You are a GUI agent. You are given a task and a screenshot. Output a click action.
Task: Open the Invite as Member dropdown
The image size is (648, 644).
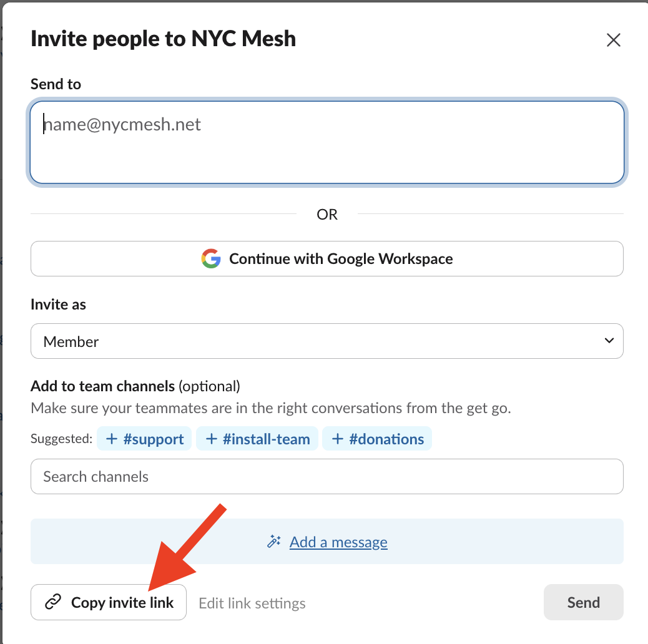click(326, 341)
